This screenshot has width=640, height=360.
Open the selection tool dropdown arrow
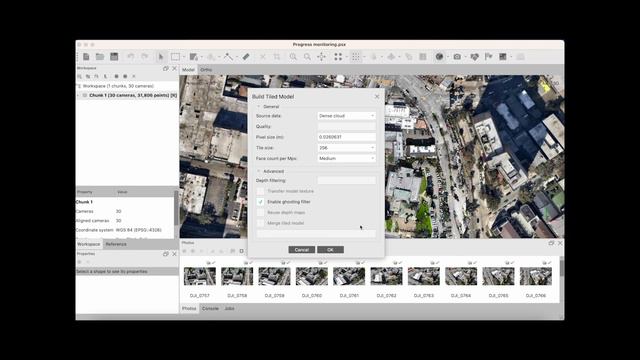(x=184, y=57)
